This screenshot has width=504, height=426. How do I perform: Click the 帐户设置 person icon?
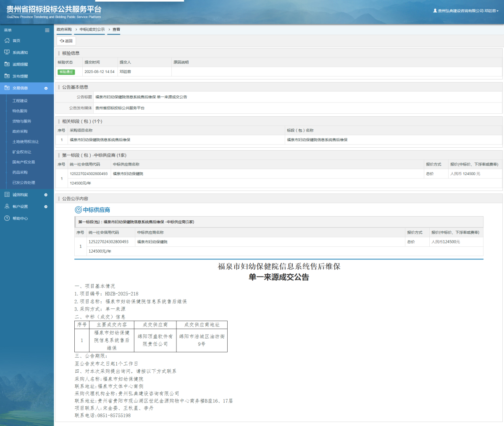click(x=7, y=206)
